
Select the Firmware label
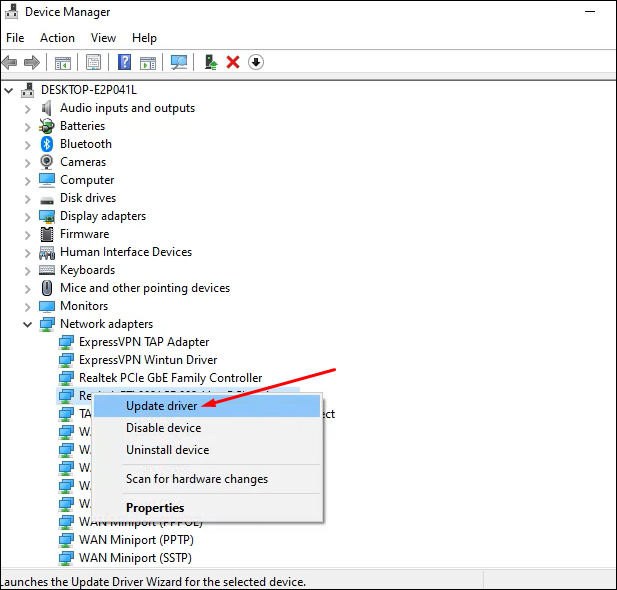click(x=85, y=234)
